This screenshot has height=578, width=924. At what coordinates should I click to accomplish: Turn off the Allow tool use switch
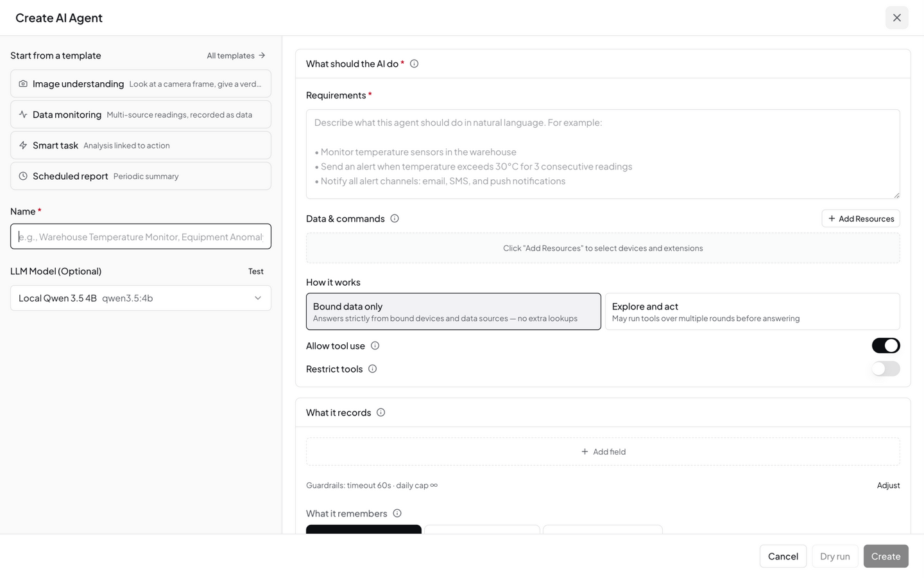point(886,346)
